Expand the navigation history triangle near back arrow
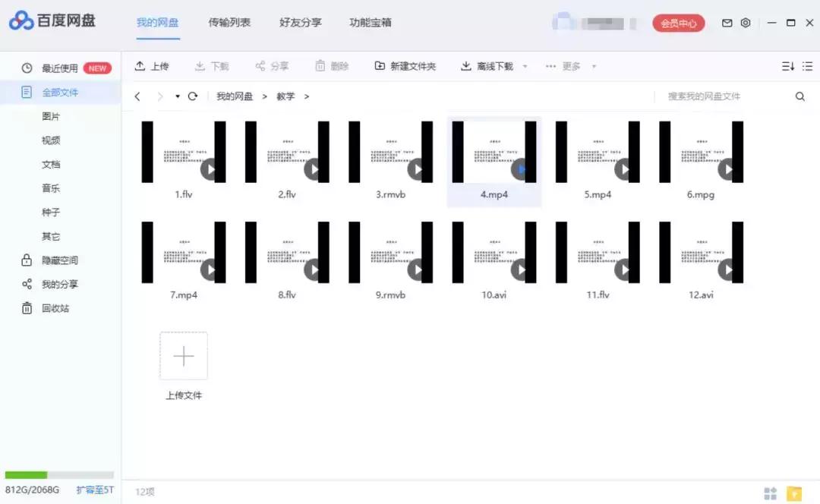The image size is (820, 504). (x=177, y=96)
